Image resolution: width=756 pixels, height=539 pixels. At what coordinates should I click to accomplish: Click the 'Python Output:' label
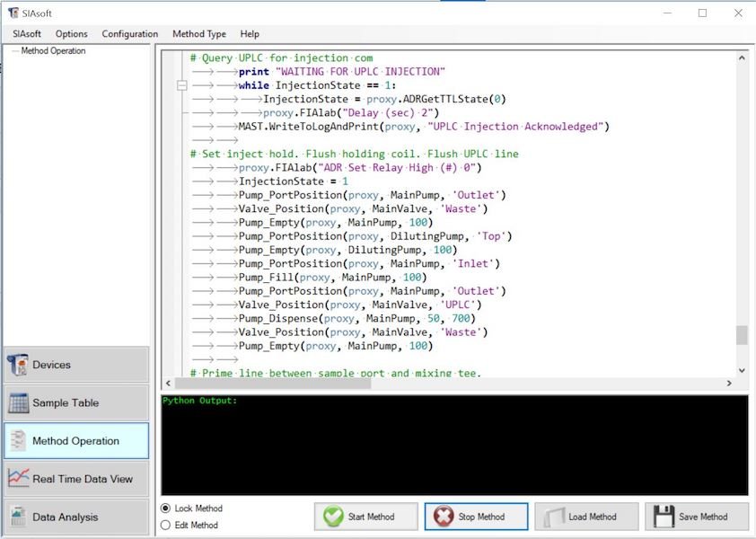[x=199, y=401]
